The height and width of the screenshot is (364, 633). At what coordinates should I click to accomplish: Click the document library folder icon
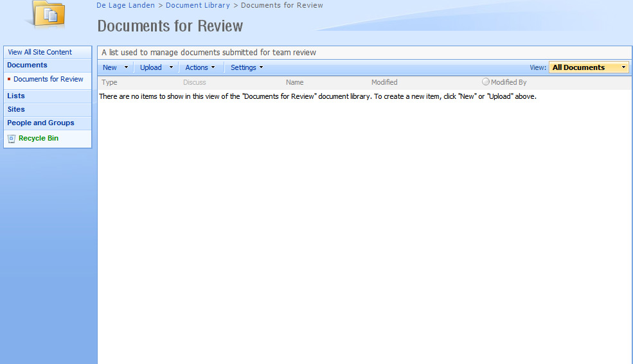48,13
